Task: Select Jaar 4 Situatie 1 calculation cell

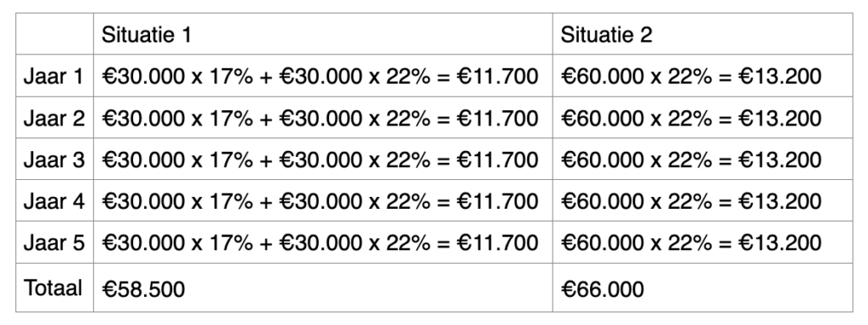Action: click(x=323, y=200)
